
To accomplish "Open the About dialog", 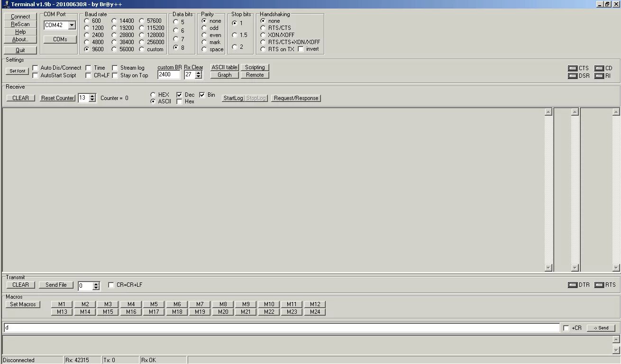I will point(20,39).
